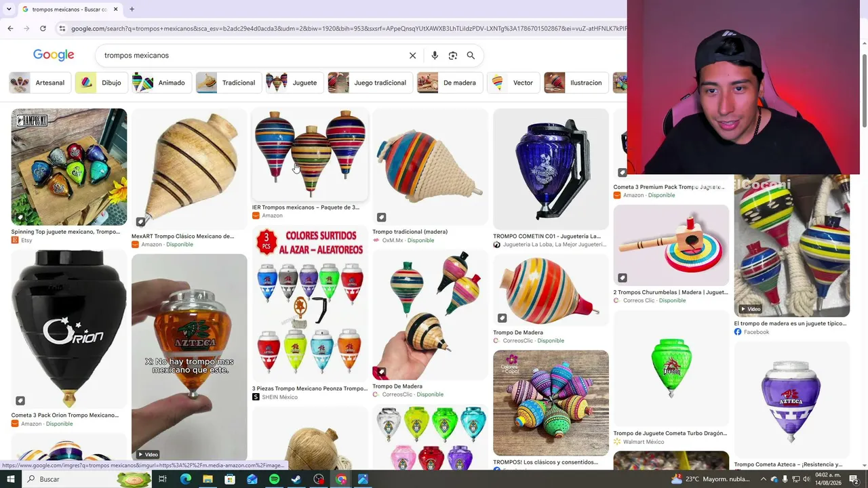Image resolution: width=868 pixels, height=488 pixels.
Task: Click the Windows taskbar search box
Action: 76,479
